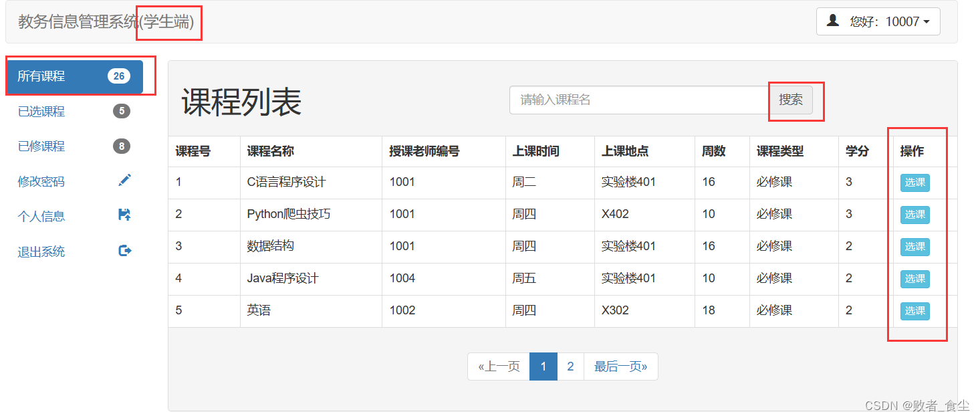Click the pencil icon beside 修改密码
Screen dimensions: 980x418
coord(124,180)
